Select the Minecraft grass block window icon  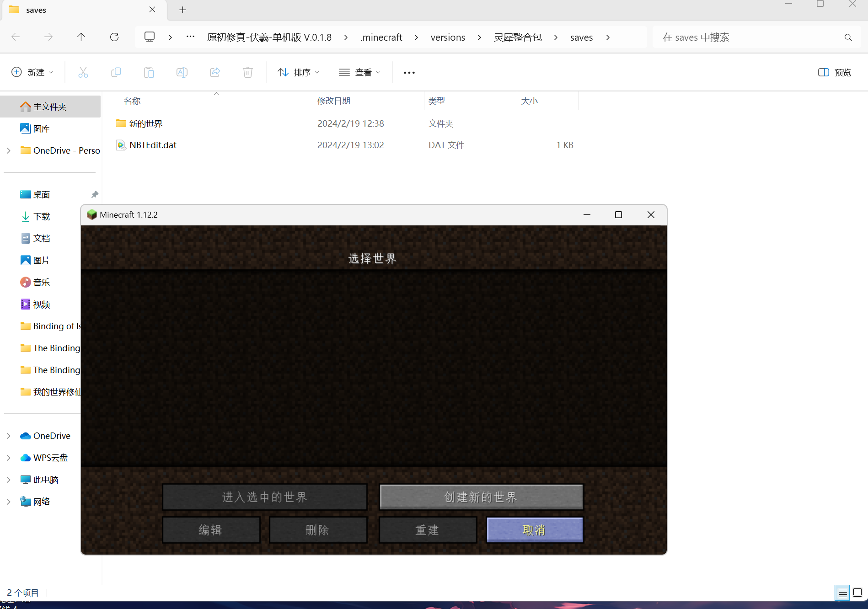coord(92,214)
